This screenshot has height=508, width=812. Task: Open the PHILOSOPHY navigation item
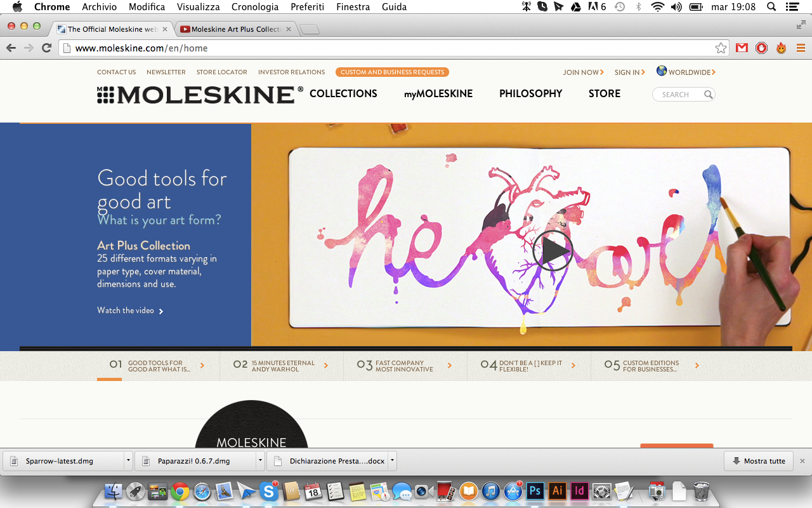pos(531,93)
